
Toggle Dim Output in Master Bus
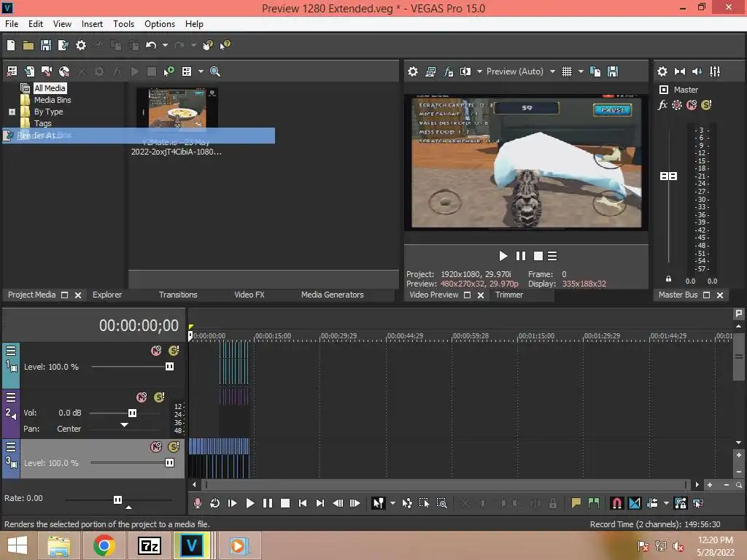697,71
